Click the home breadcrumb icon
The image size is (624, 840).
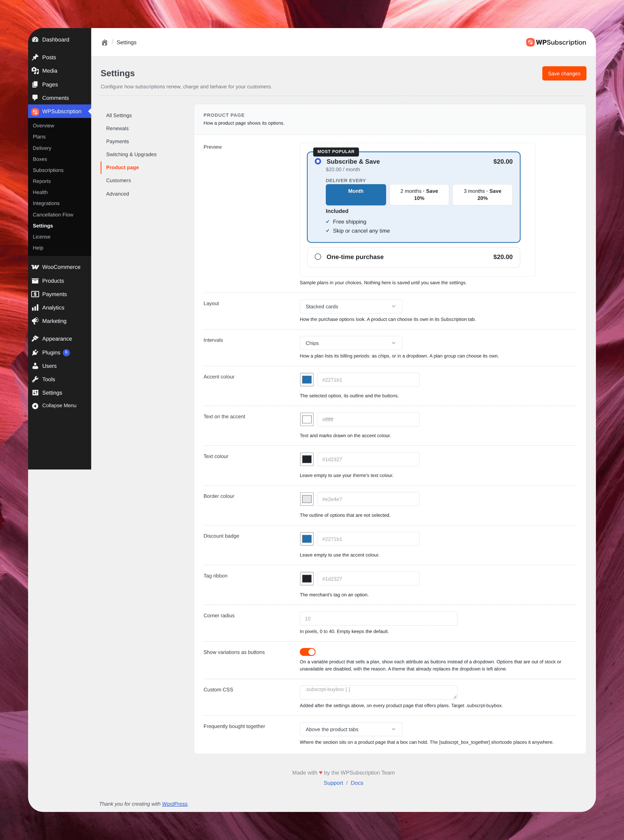(x=105, y=42)
